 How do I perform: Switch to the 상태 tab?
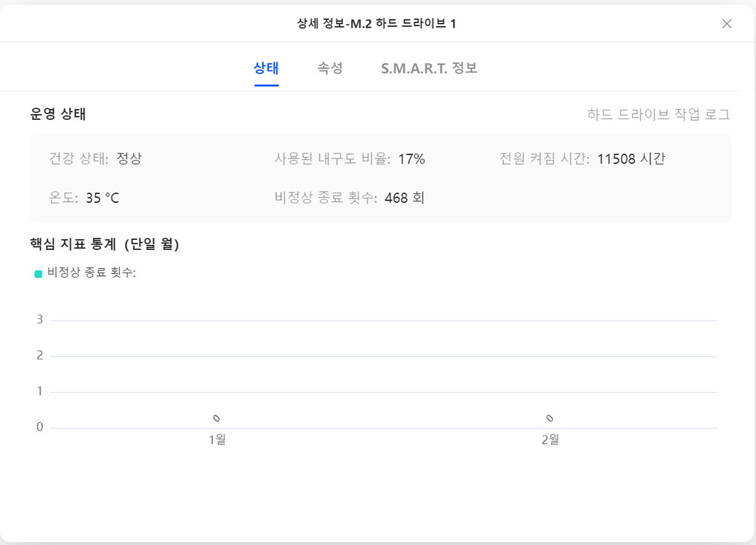(266, 68)
